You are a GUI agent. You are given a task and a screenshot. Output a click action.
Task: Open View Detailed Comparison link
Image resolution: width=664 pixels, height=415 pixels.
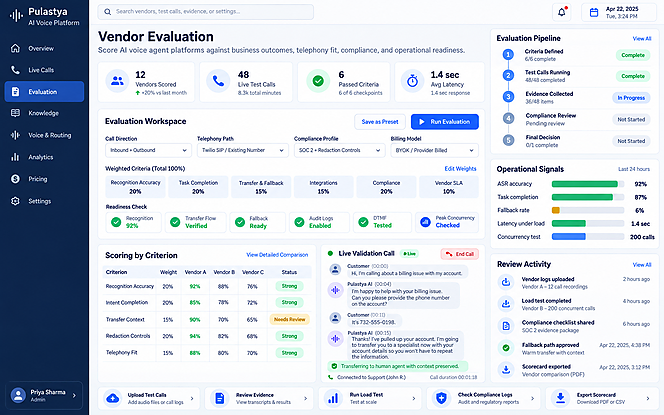[277, 255]
